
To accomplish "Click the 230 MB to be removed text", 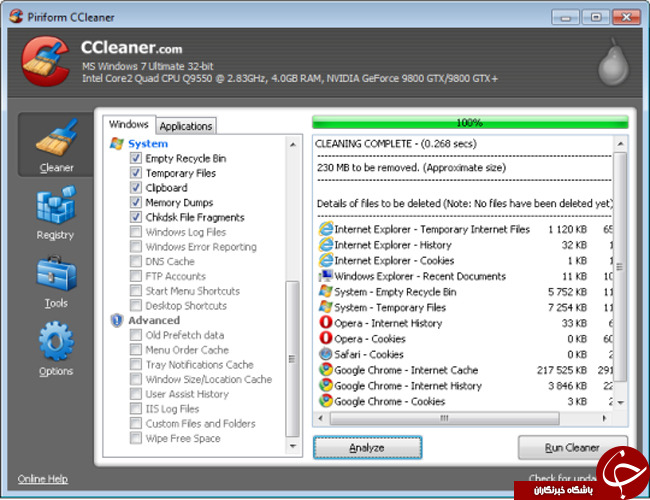I will coord(411,167).
